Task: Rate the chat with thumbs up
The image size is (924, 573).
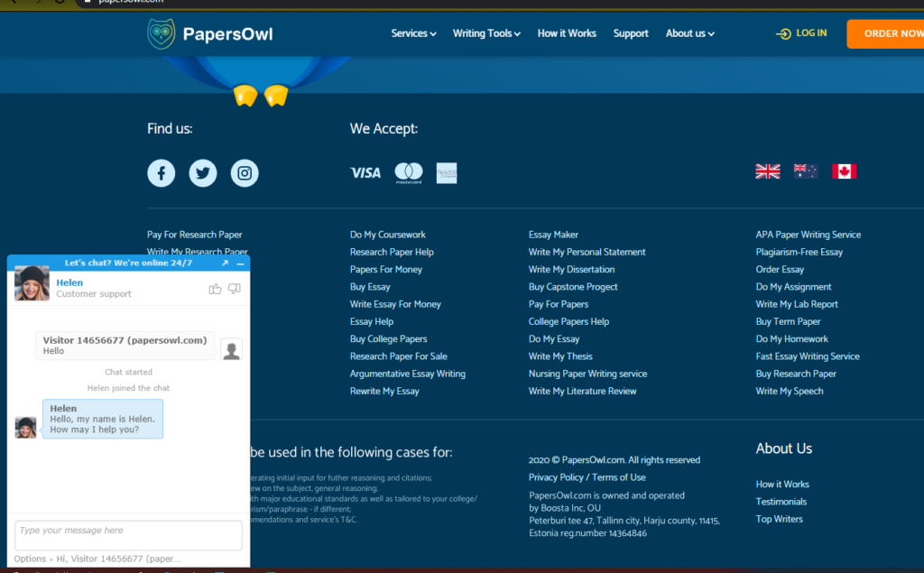Action: (x=215, y=288)
